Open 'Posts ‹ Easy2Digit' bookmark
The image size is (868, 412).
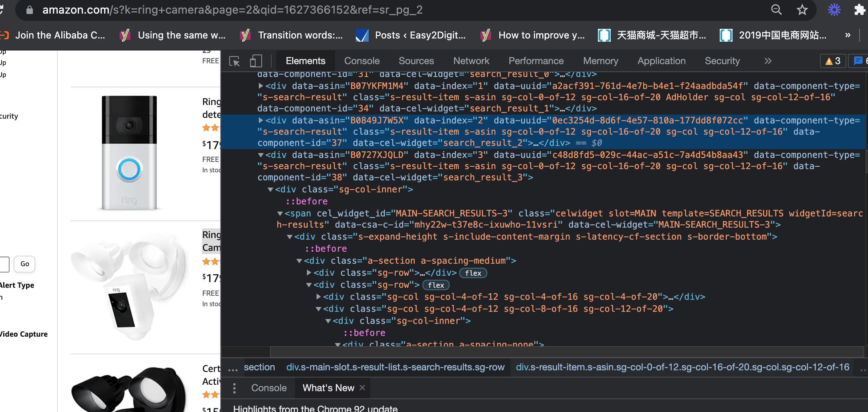coord(411,35)
